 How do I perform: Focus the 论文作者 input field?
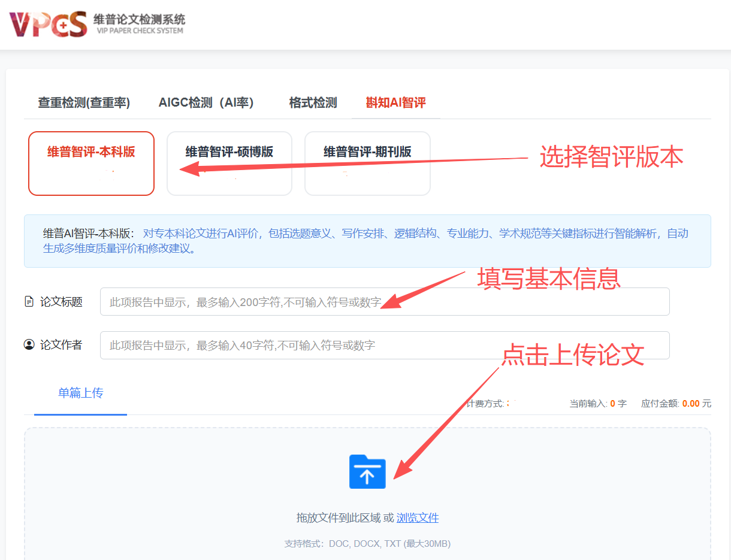pyautogui.click(x=385, y=345)
